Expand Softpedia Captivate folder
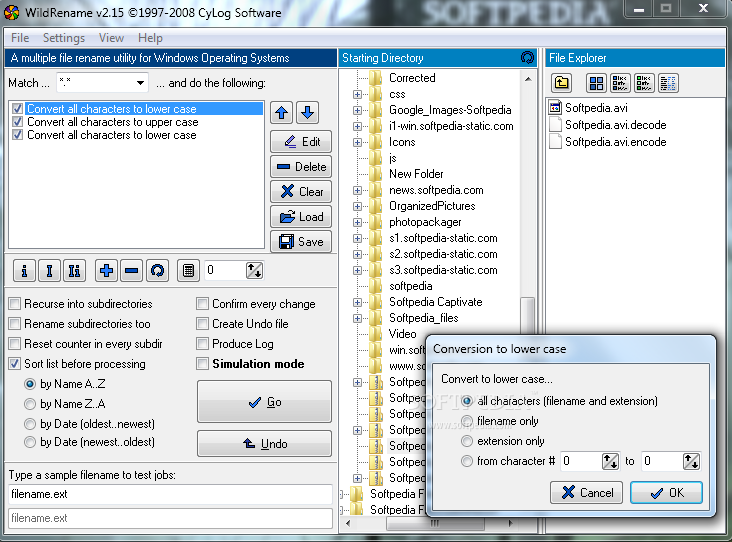The width and height of the screenshot is (732, 542). point(357,303)
